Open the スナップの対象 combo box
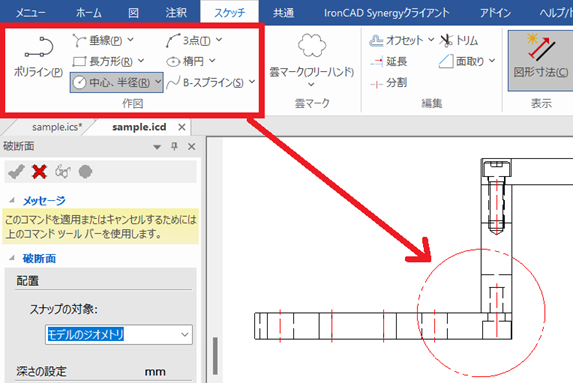Viewport: 573px width, 383px height. pos(119,334)
